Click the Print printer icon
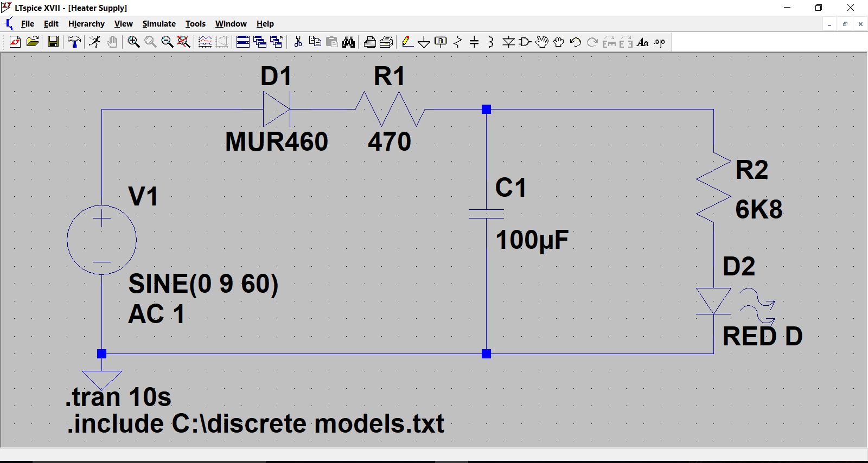Screen dimensions: 868x463 tap(370, 42)
